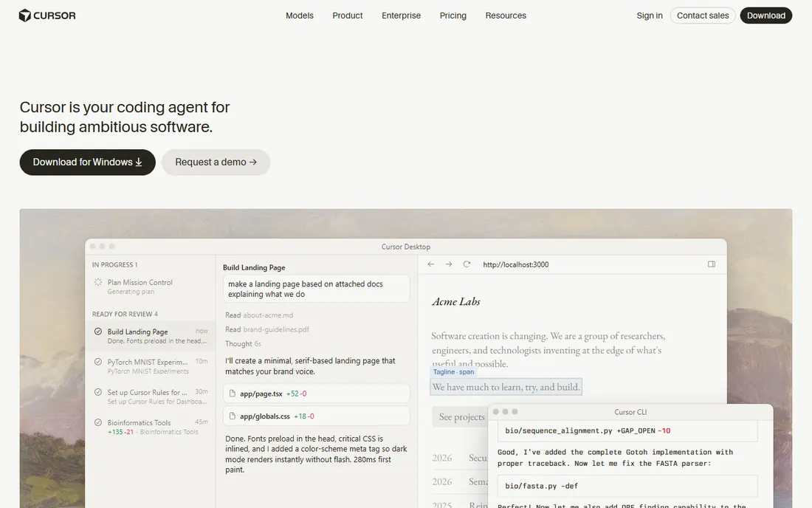Select the Build Landing Page task
812x508 pixels.
(150, 336)
